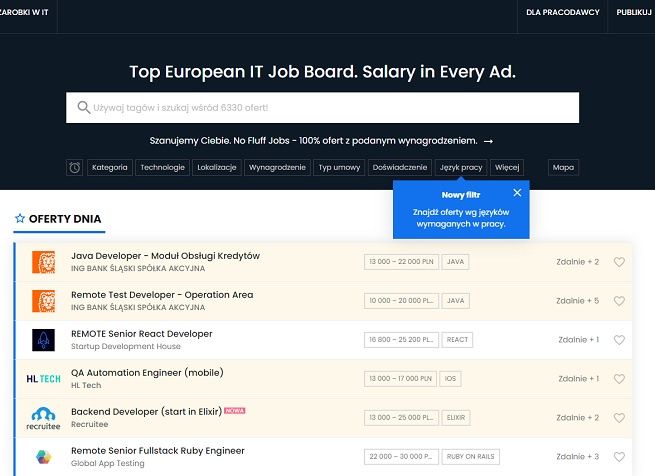
Task: Open the Język pracy filter dropdown
Action: 461,168
